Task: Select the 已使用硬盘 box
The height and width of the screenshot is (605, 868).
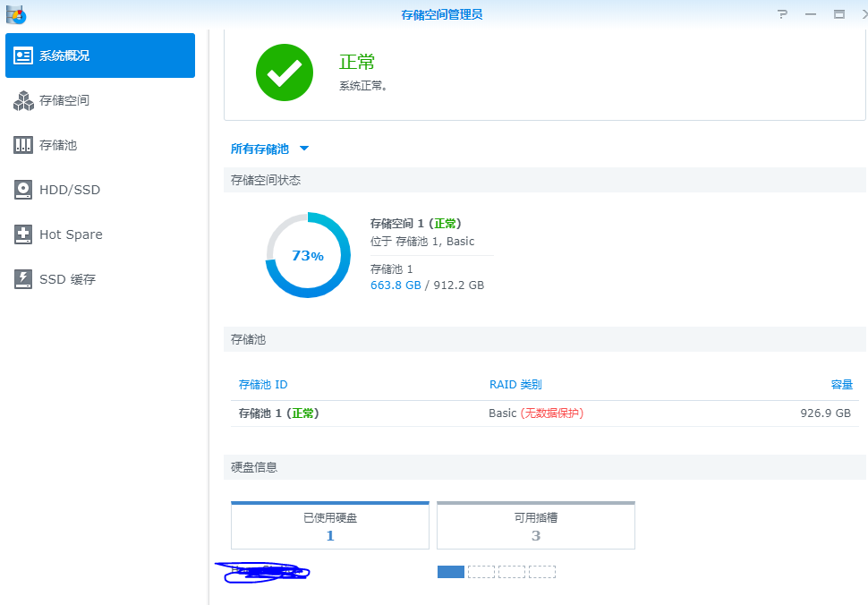Action: [x=329, y=526]
